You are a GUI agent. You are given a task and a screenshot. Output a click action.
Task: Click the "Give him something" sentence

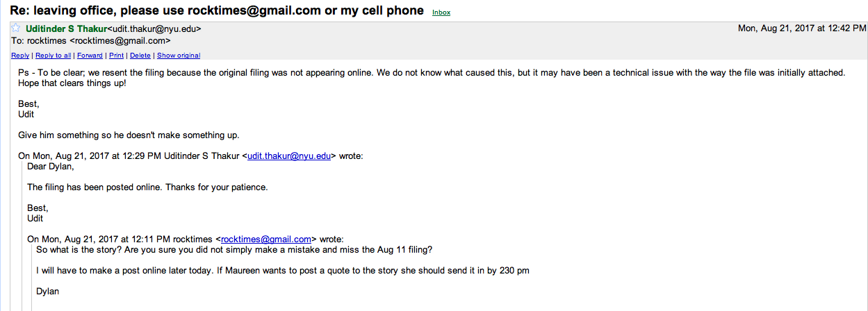[x=129, y=135]
